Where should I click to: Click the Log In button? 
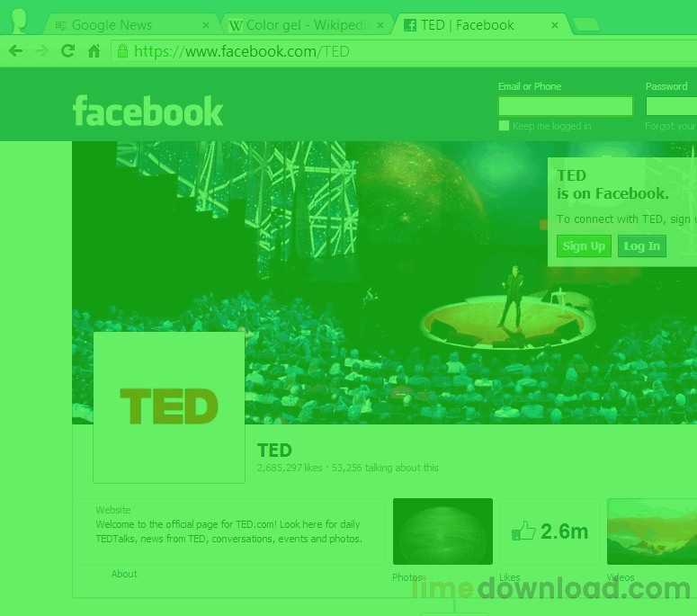[642, 246]
